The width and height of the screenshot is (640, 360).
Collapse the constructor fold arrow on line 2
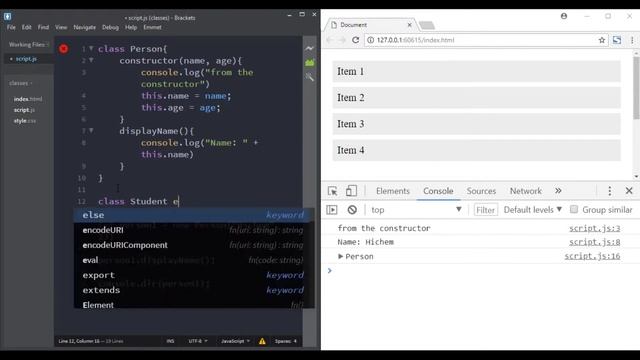(91, 60)
